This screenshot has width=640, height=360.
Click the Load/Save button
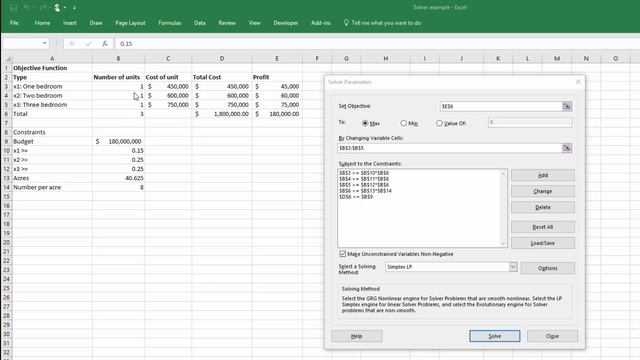click(x=543, y=243)
